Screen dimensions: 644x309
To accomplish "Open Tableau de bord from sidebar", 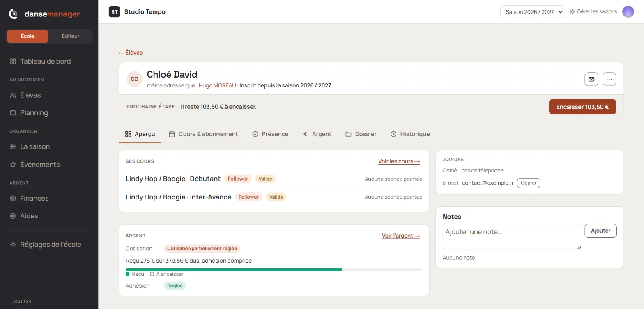I will click(40, 61).
